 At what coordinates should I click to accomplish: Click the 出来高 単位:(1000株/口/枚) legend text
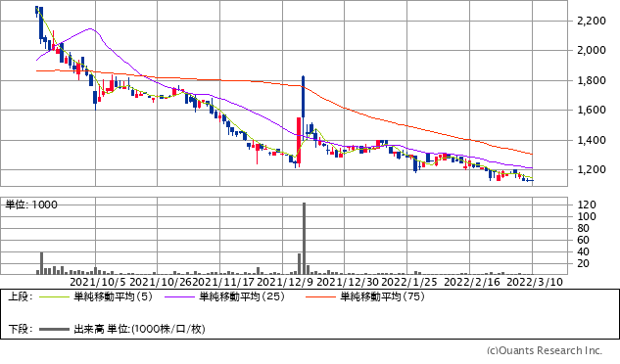(x=140, y=329)
